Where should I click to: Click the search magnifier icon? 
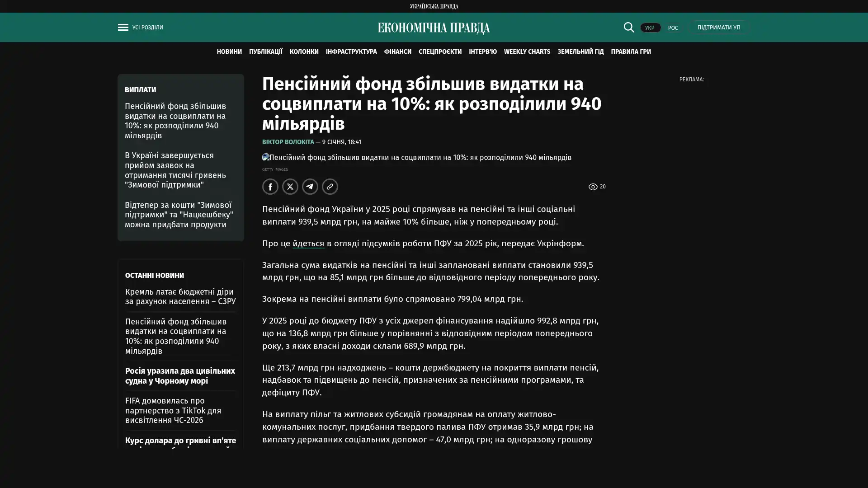(x=628, y=28)
